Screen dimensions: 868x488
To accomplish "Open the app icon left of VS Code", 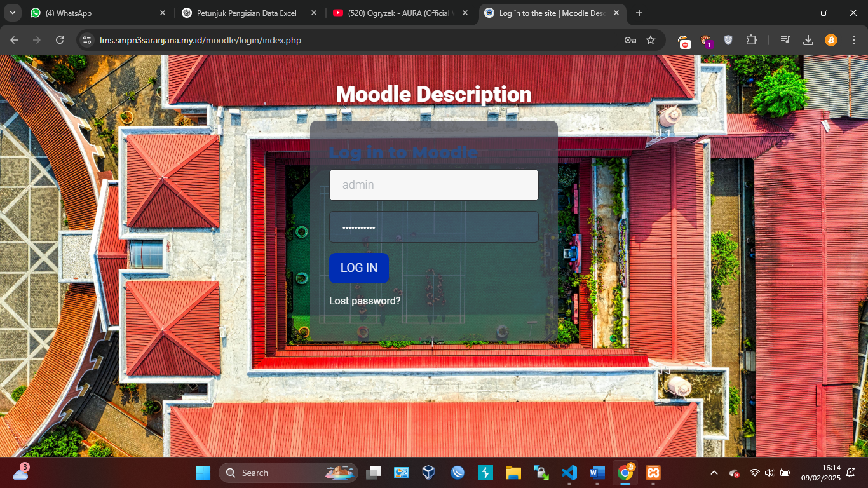I will (x=541, y=473).
